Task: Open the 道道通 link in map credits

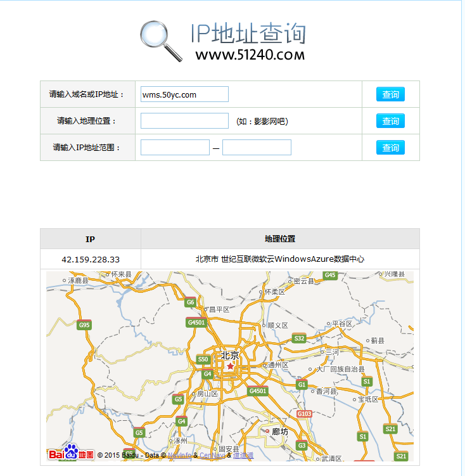Action: pos(243,455)
